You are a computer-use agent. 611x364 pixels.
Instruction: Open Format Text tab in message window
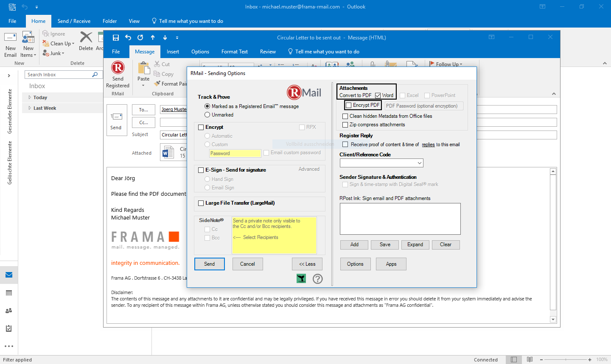tap(235, 52)
